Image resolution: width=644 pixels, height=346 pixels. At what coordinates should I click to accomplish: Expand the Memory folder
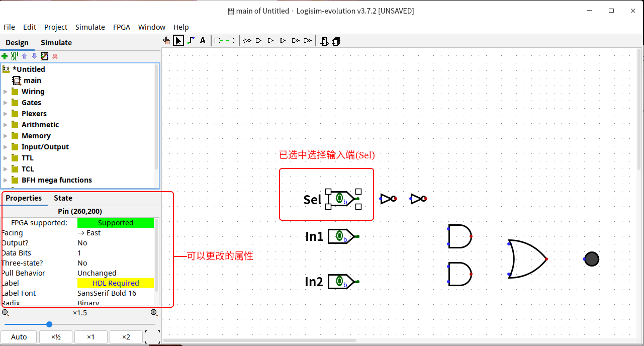5,135
